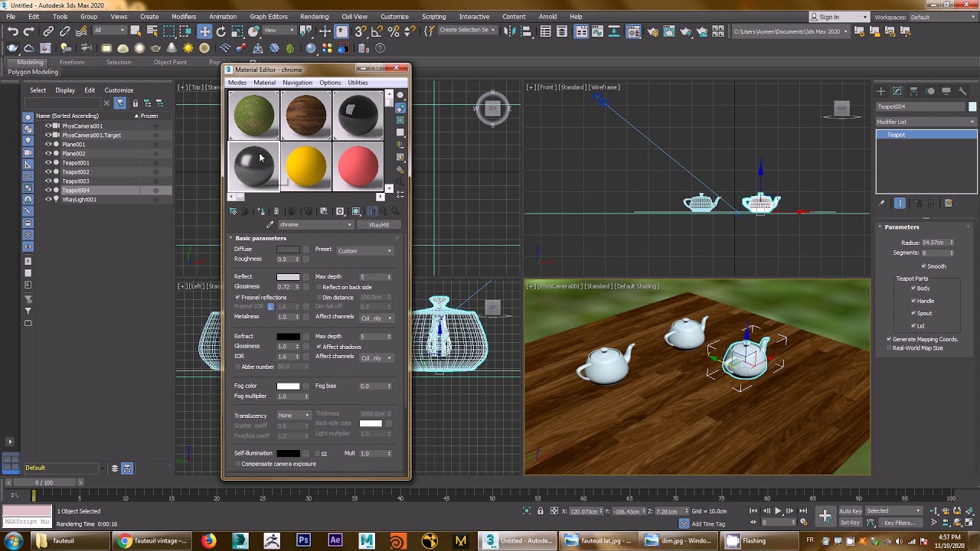The image size is (980, 551).
Task: Toggle Generate Mapping Coords checkbox
Action: coord(889,339)
